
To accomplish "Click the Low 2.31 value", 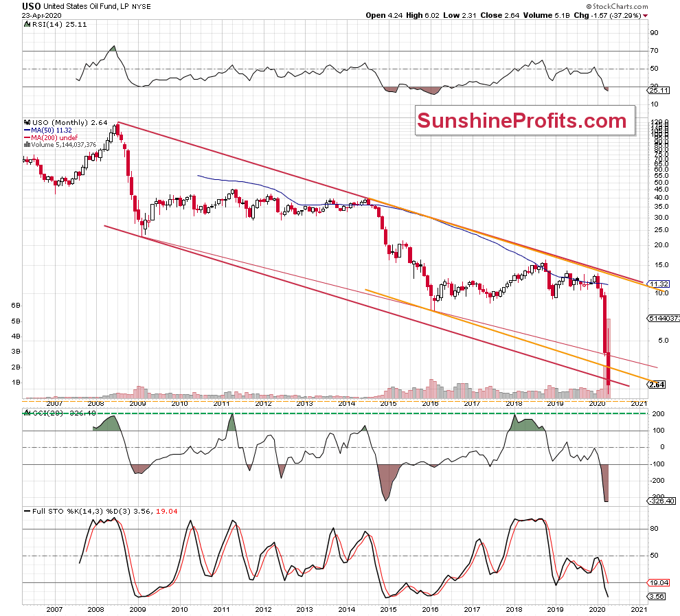I will tap(460, 15).
